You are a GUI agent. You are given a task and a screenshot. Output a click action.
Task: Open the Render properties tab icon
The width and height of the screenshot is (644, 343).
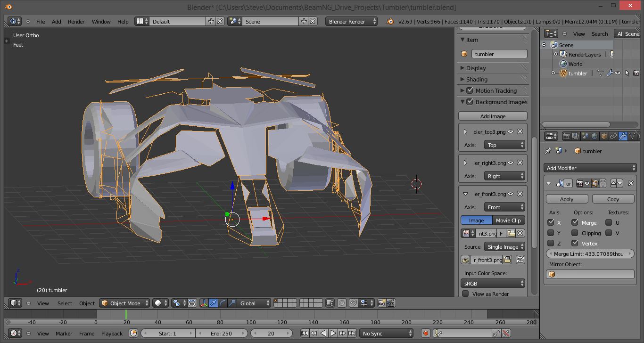tap(567, 136)
